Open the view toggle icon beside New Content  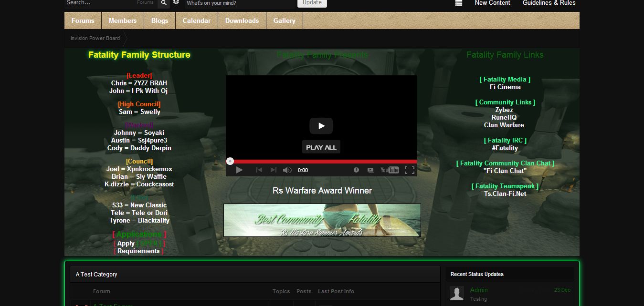[459, 3]
